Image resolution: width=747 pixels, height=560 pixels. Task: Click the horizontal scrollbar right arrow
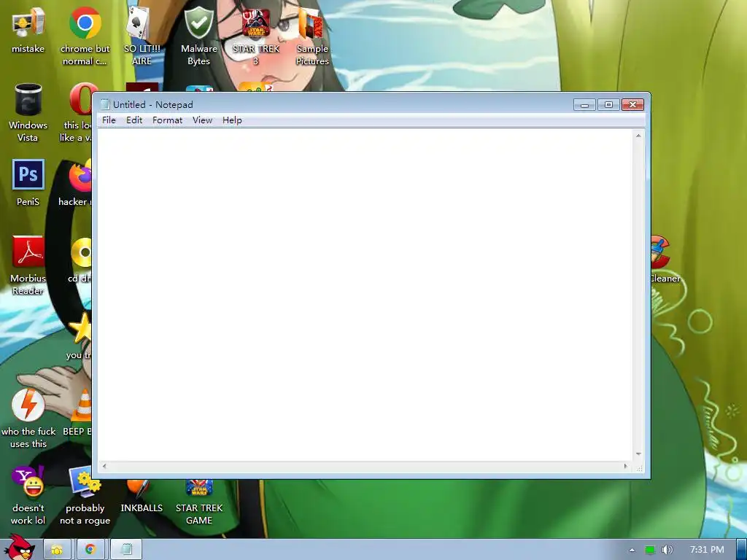tap(626, 466)
